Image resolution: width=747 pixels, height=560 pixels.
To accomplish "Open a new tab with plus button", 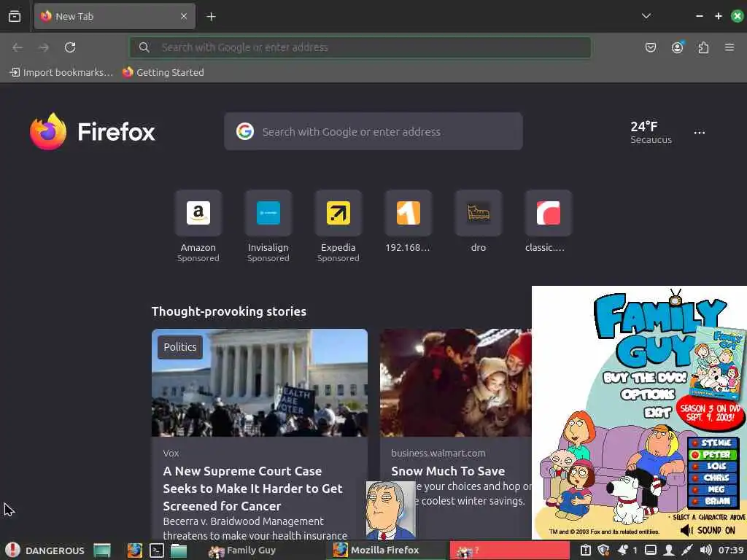I will point(211,17).
